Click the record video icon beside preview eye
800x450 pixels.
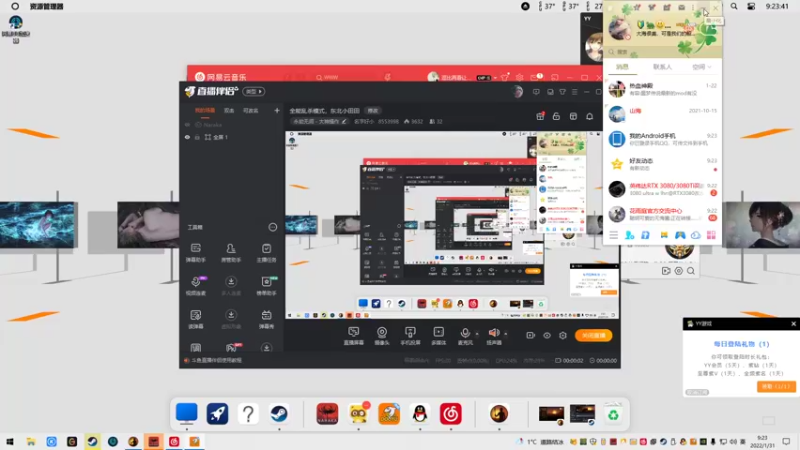pos(531,336)
